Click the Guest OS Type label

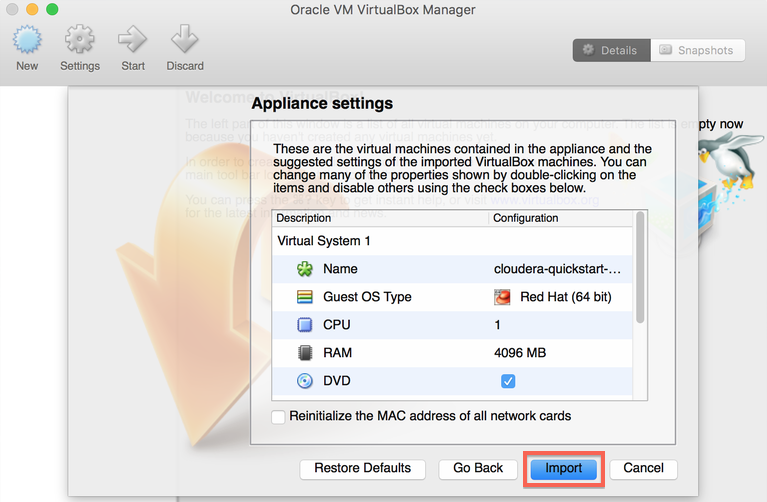click(367, 297)
